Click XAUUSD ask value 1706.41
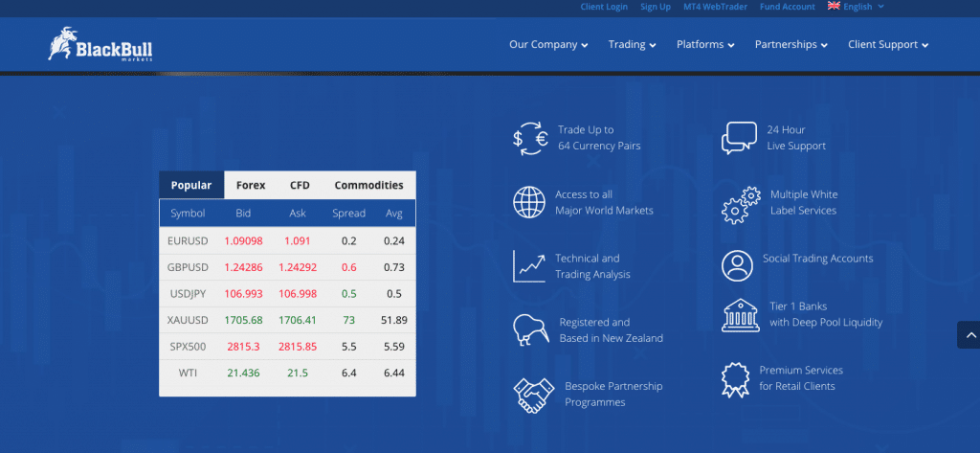This screenshot has width=980, height=453. (298, 320)
